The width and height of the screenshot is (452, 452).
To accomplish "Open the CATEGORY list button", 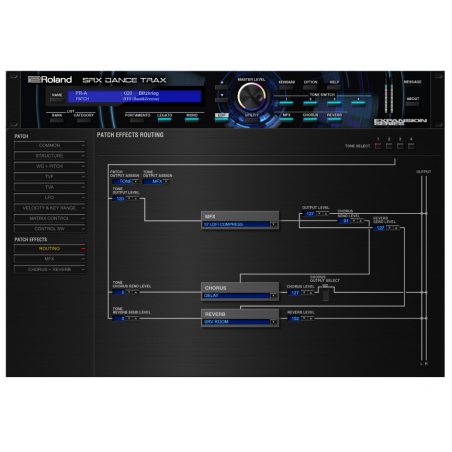I will click(x=83, y=120).
